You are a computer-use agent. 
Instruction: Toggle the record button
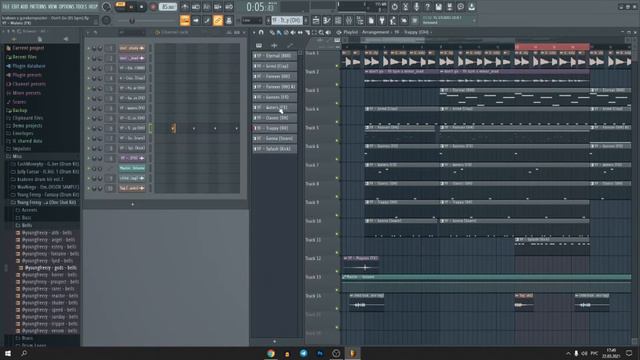153,7
